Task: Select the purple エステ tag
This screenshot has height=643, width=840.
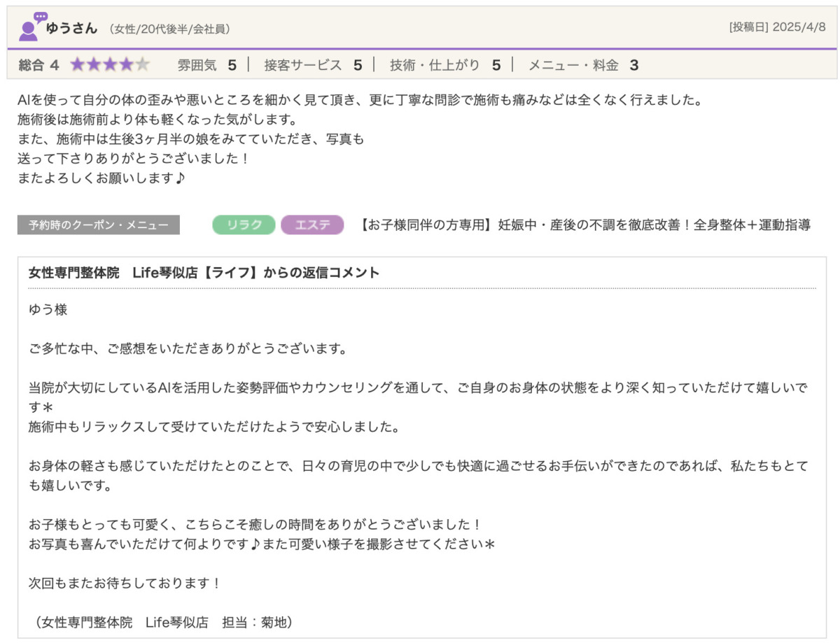Action: coord(312,225)
